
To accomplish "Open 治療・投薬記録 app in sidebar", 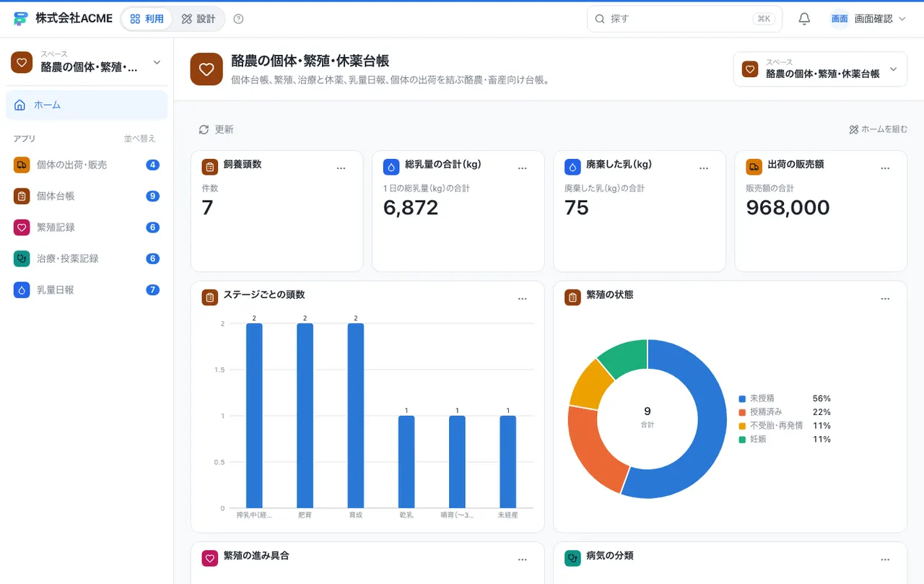I will [x=87, y=258].
